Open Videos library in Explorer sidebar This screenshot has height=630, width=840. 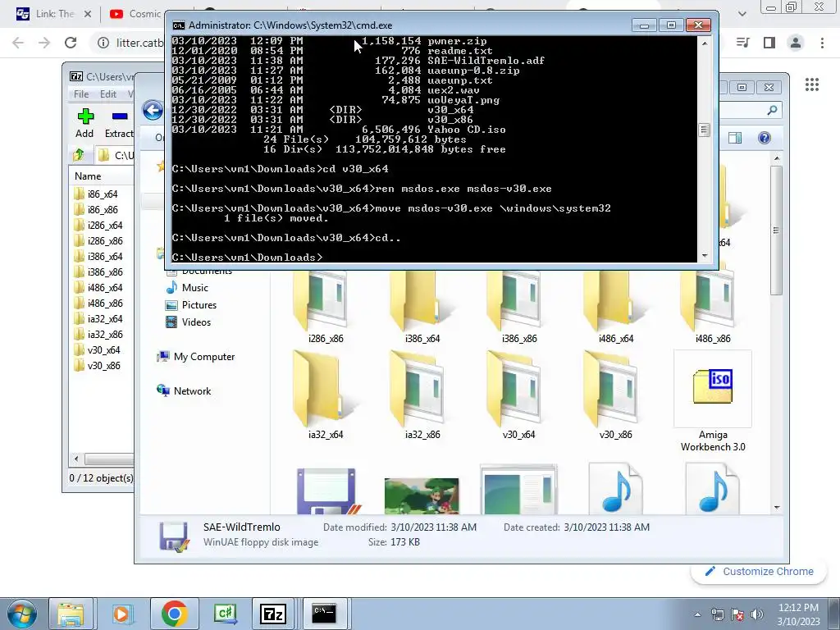click(189, 322)
